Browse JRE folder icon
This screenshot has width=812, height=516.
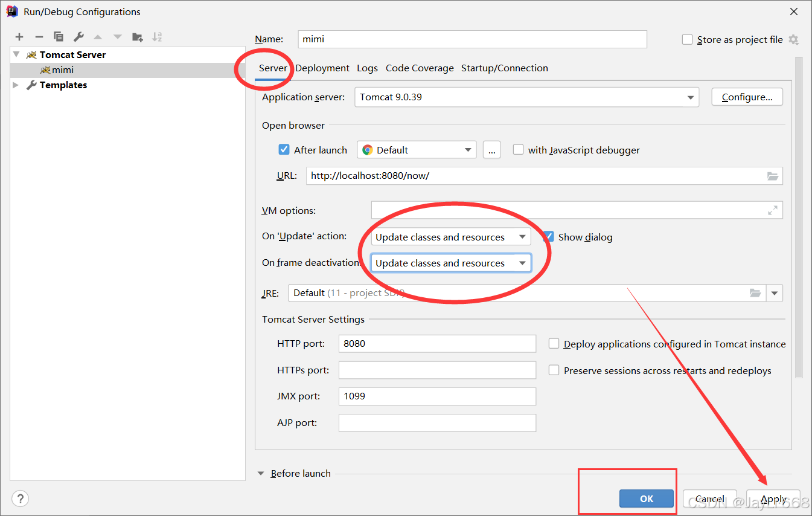point(755,293)
